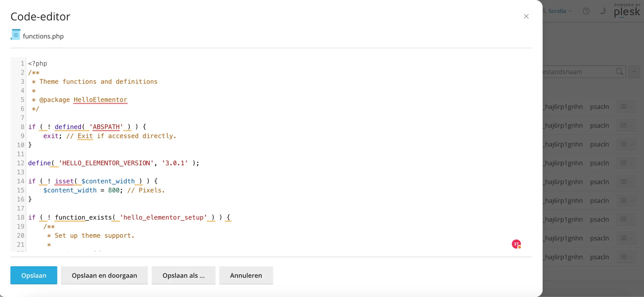The width and height of the screenshot is (644, 297).
Task: Expand the dropdown next to search field
Action: (634, 72)
